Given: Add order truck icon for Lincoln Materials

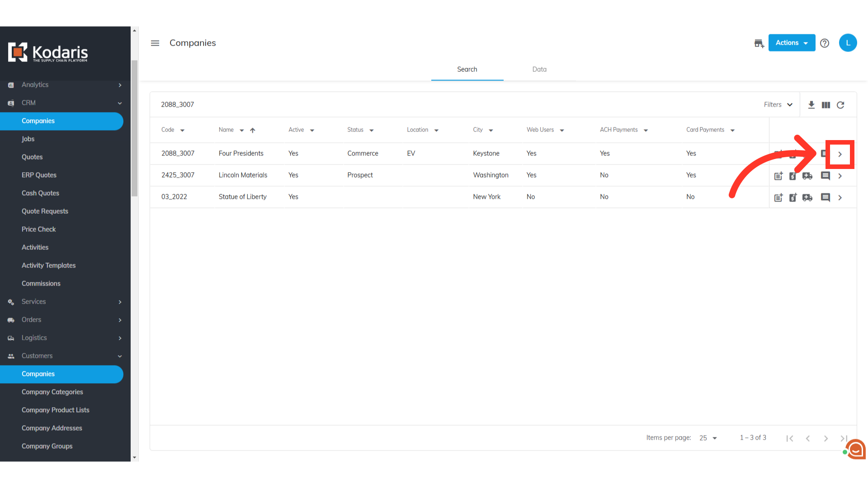Looking at the screenshot, I should pyautogui.click(x=807, y=176).
